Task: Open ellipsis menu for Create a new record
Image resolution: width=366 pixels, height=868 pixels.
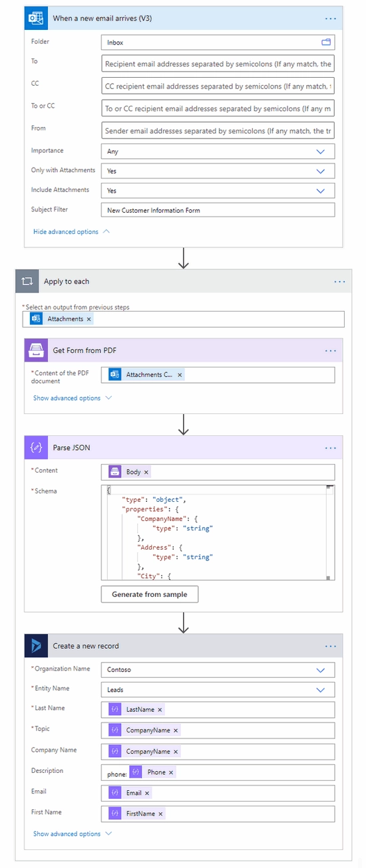Action: pos(331,646)
